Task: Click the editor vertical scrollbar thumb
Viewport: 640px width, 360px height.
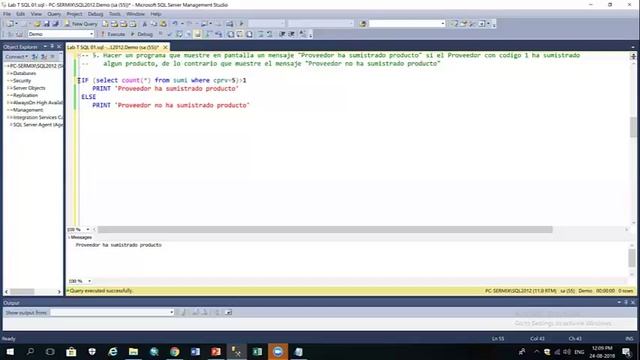Action: [633, 127]
